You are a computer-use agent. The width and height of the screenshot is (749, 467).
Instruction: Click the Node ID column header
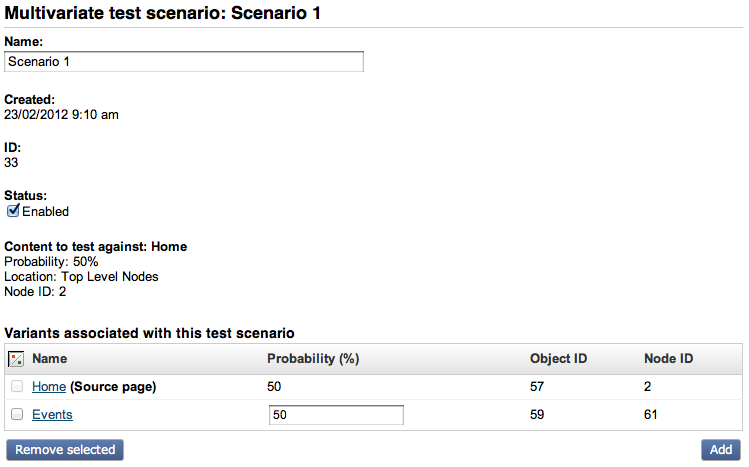pos(669,358)
